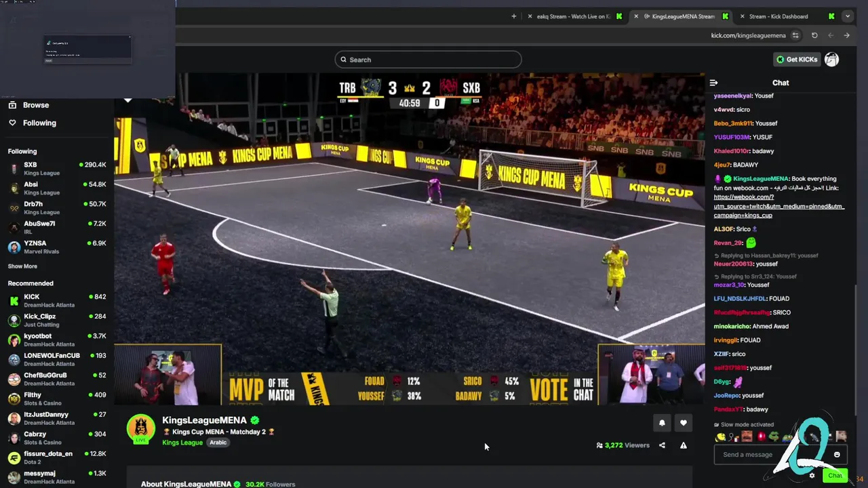Open AbuSwe7l channel in Following list
The image size is (868, 488).
click(x=57, y=228)
